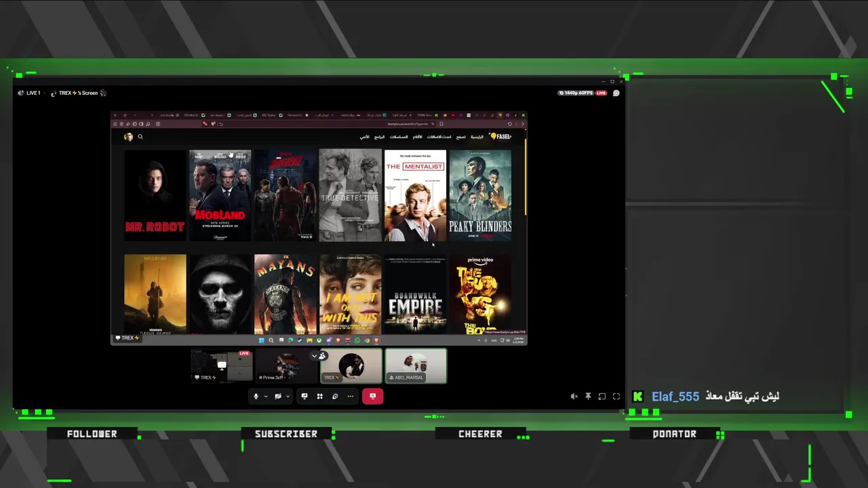Screen dimensions: 868x488
Task: Toggle the camera off button
Action: (x=278, y=396)
